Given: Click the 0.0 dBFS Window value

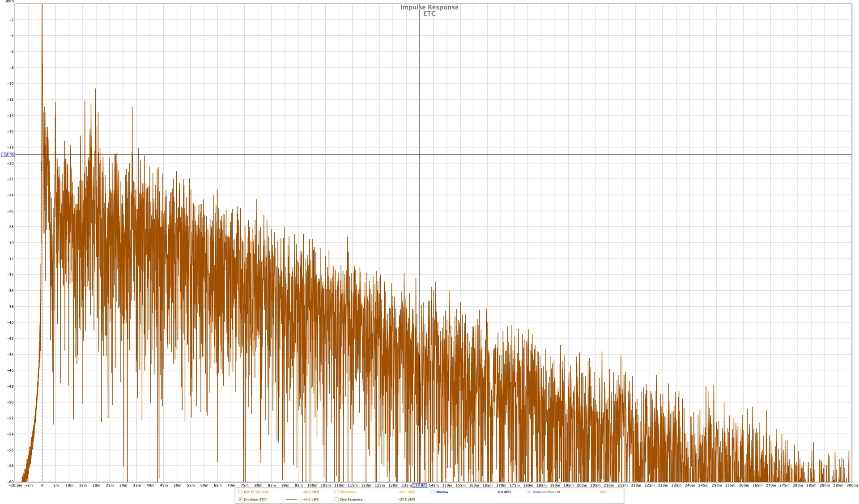Looking at the screenshot, I should (504, 492).
